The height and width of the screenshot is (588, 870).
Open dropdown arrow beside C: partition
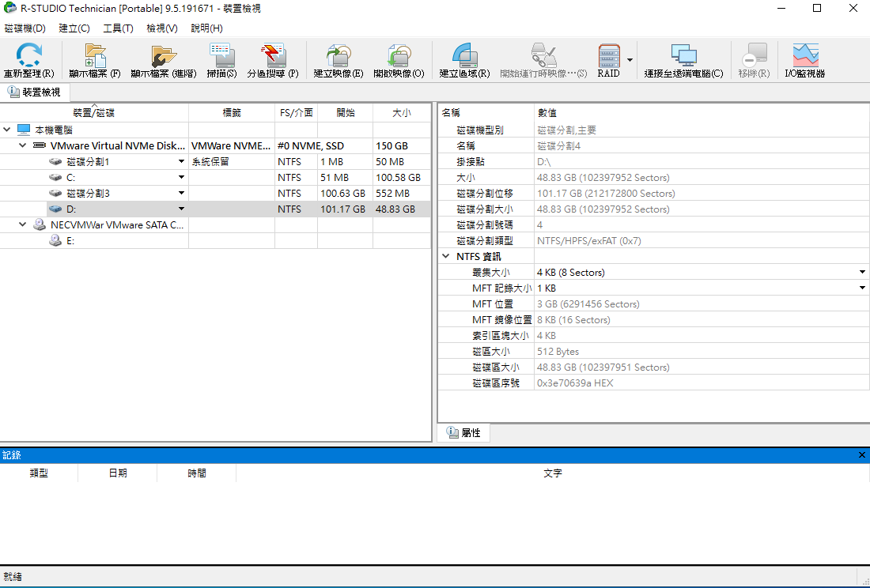coord(181,178)
